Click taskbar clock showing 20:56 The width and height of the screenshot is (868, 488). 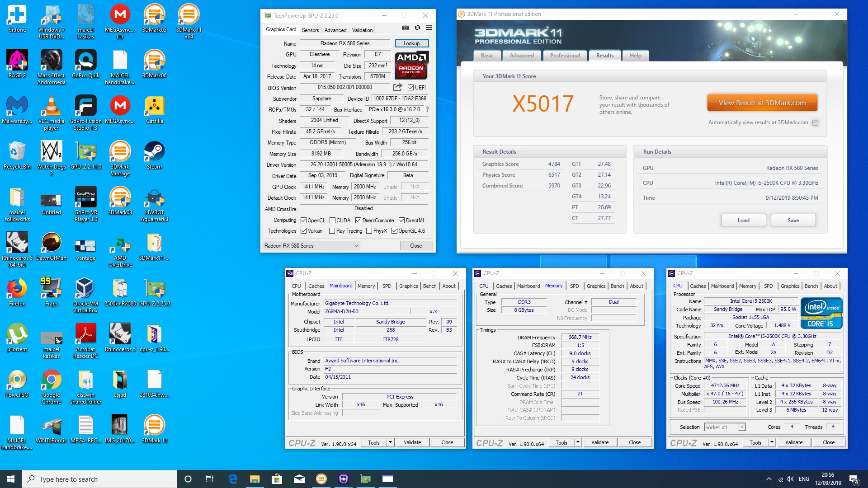point(828,479)
